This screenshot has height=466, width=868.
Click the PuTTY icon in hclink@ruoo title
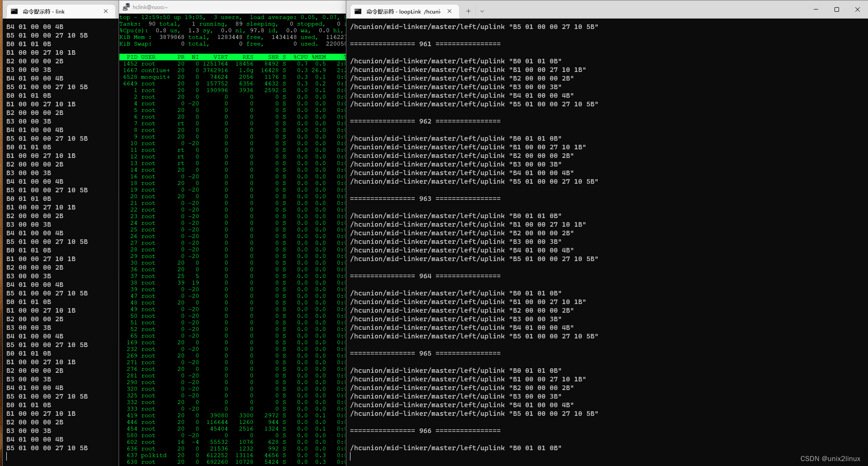pyautogui.click(x=126, y=7)
